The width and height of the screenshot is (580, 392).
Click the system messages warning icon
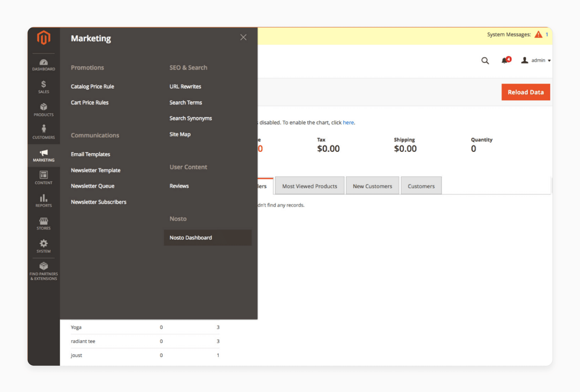pos(538,34)
